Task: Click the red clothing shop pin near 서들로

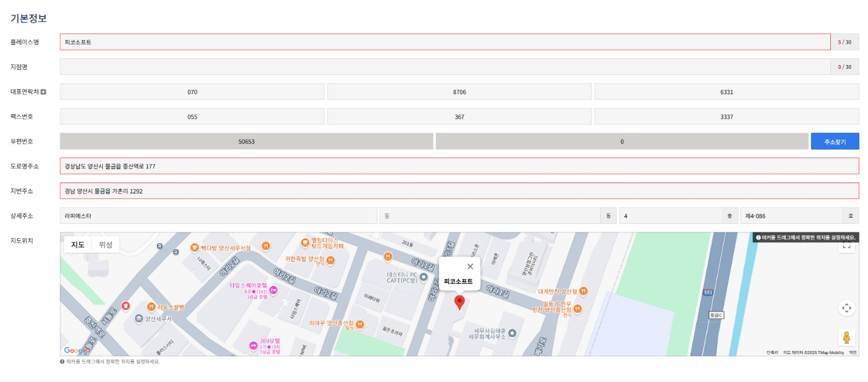Action: 126,305
